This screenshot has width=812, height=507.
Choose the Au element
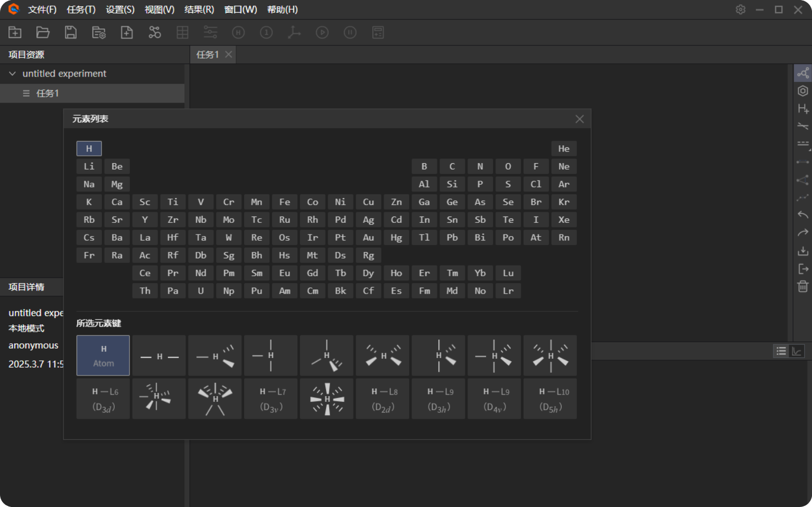(x=368, y=238)
